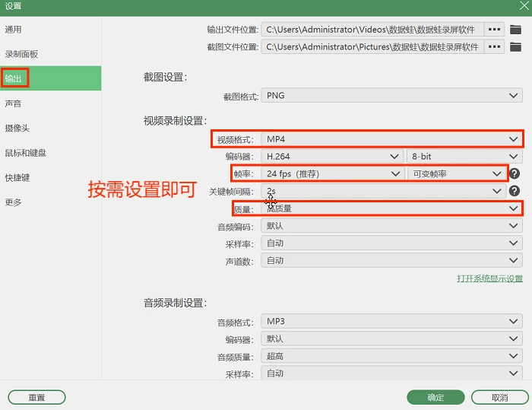532x410 pixels.
Task: Click 打开系统显示设置 link
Action: (x=489, y=278)
